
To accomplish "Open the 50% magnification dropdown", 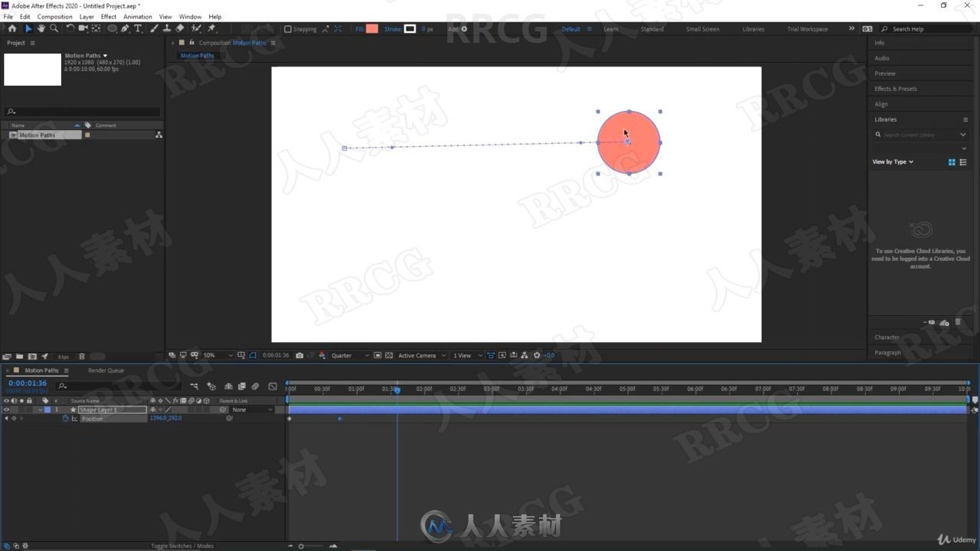I will pyautogui.click(x=218, y=355).
